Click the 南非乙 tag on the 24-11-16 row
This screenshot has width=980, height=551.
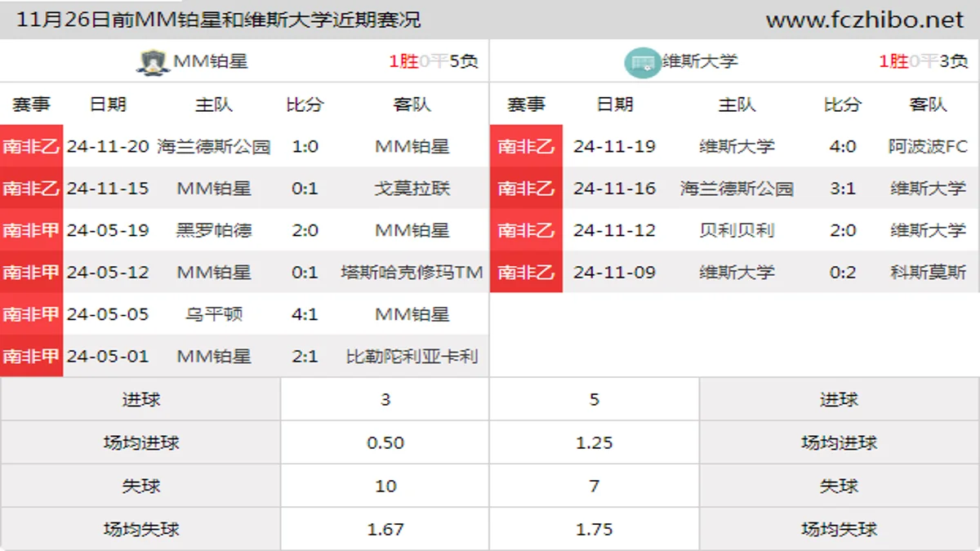click(x=526, y=188)
